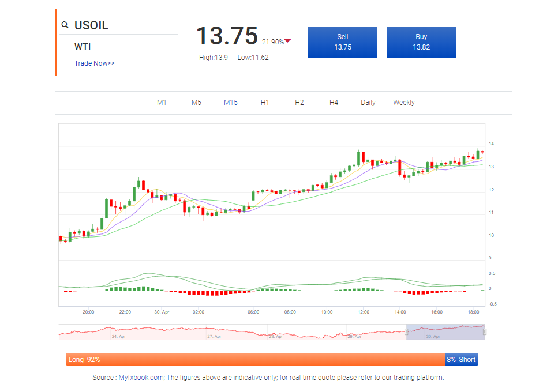Image resolution: width=543 pixels, height=392 pixels.
Task: Visit the Myfxbook.com source link
Action: [141, 378]
